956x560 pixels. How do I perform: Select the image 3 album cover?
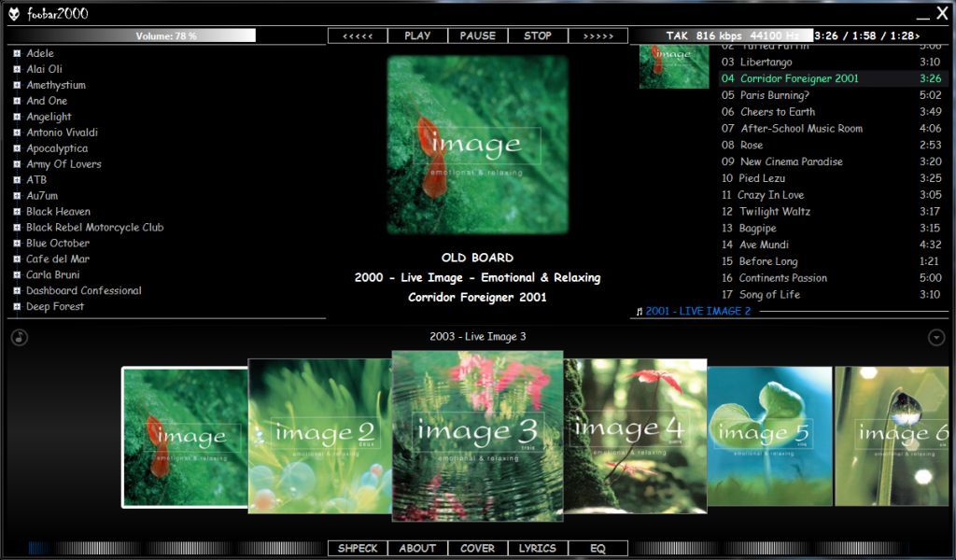[x=477, y=436]
